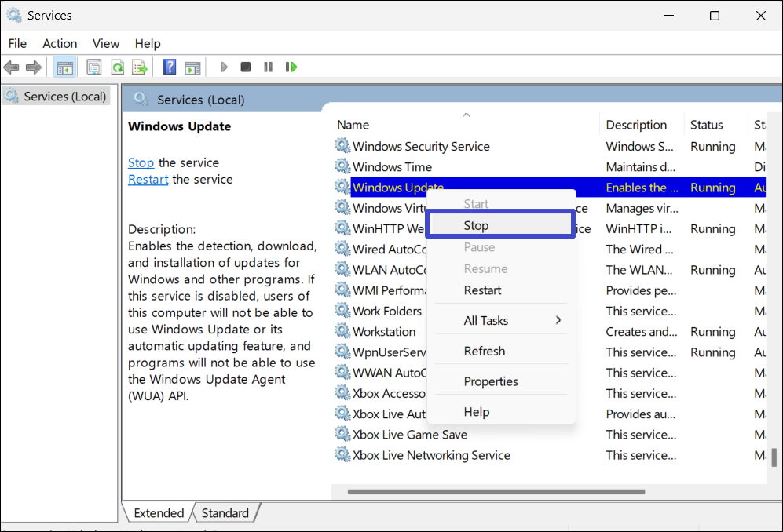Click the Forward arrow in the toolbar
Viewport: 783px width, 532px height.
(x=33, y=67)
